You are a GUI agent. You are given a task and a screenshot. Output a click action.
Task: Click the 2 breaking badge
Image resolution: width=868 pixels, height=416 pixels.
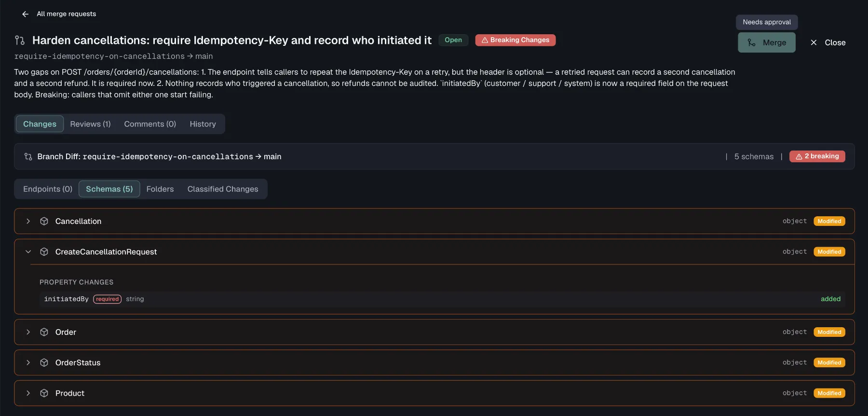click(817, 156)
